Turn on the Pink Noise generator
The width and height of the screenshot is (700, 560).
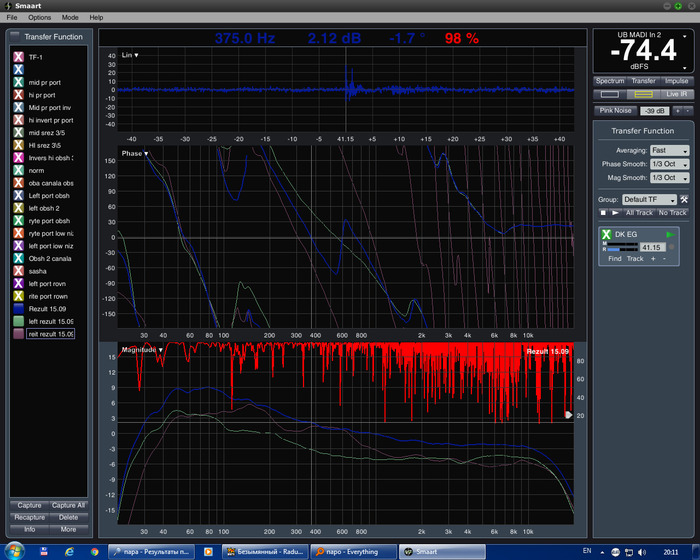615,110
